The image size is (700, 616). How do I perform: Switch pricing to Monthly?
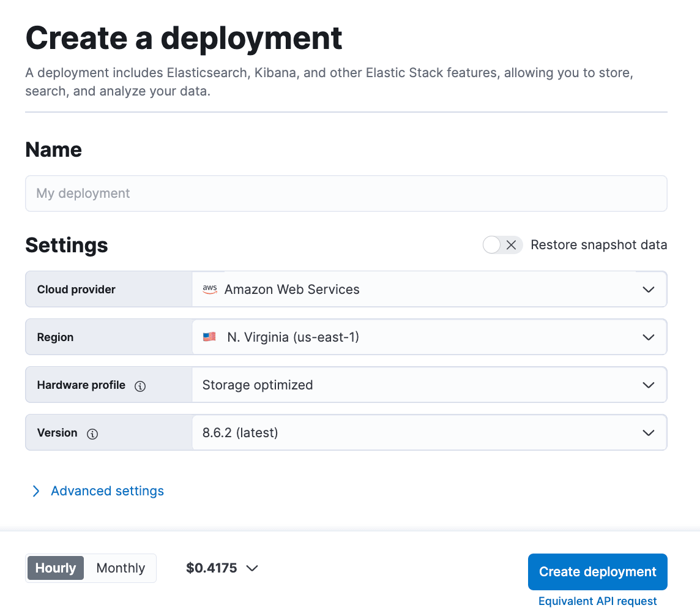click(121, 568)
